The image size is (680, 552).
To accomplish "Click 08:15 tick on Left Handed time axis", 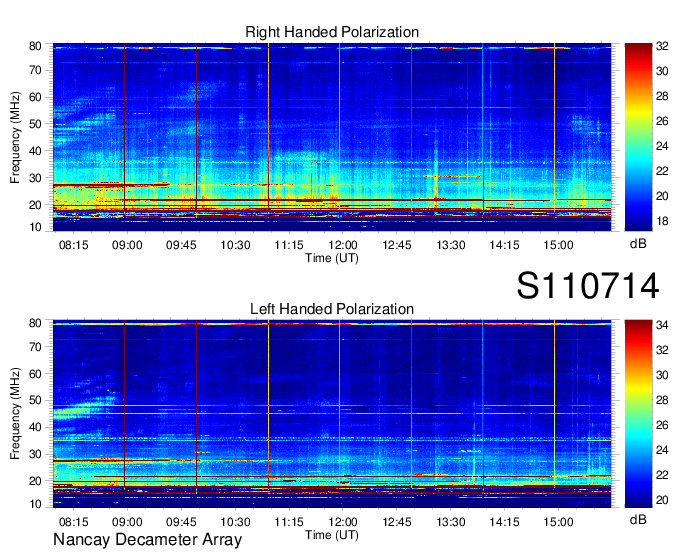I will point(73,522).
